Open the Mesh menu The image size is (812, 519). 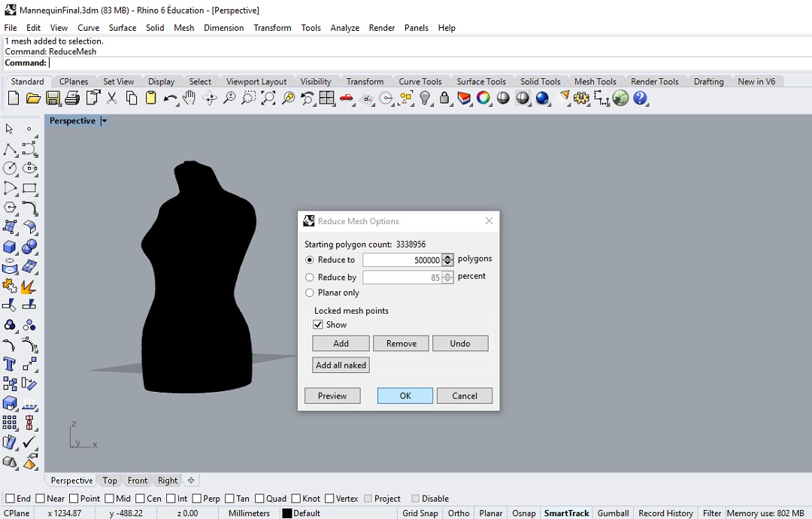183,28
